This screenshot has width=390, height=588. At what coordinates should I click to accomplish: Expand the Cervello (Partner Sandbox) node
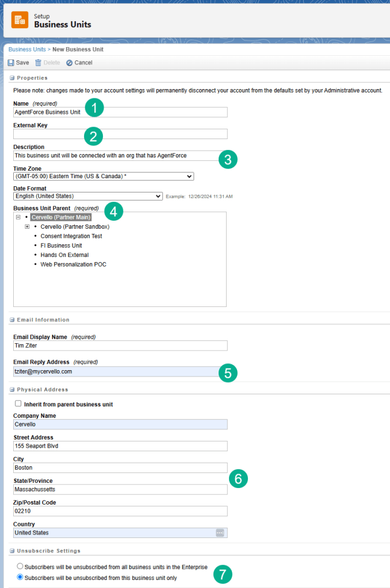pyautogui.click(x=27, y=227)
